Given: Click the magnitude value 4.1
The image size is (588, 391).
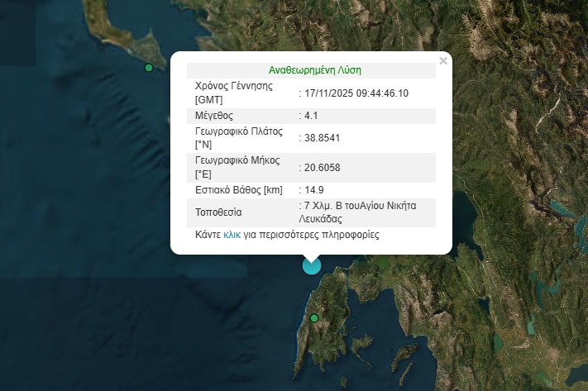Looking at the screenshot, I should click(311, 116).
